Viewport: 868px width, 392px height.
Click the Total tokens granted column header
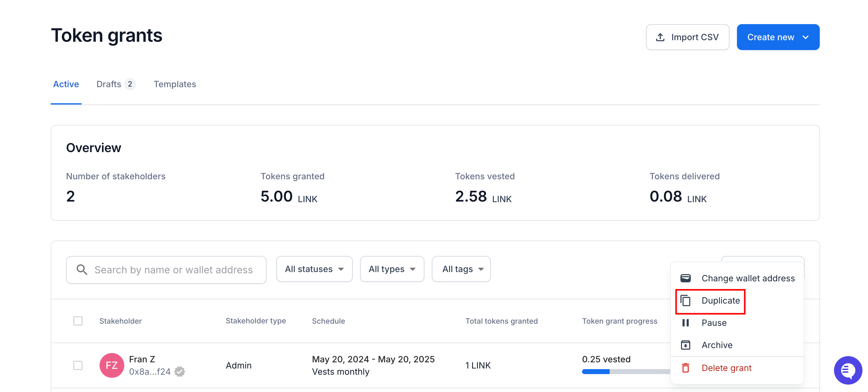click(501, 321)
